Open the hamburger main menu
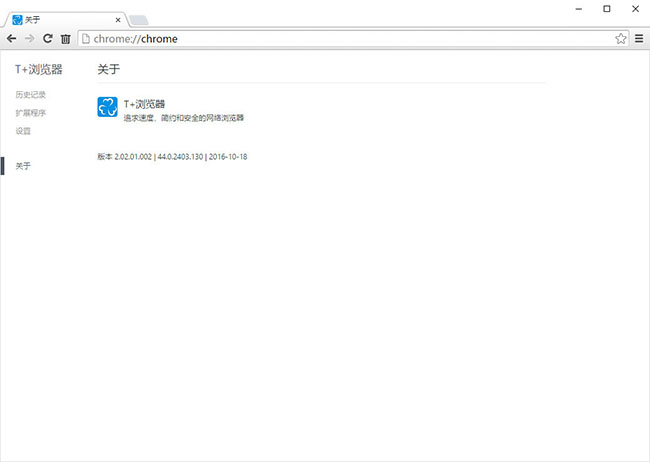Viewport: 650px width, 462px height. pos(639,39)
